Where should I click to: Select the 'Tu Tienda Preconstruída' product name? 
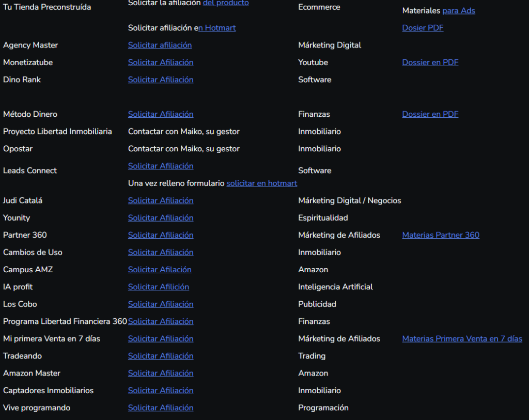pos(47,7)
